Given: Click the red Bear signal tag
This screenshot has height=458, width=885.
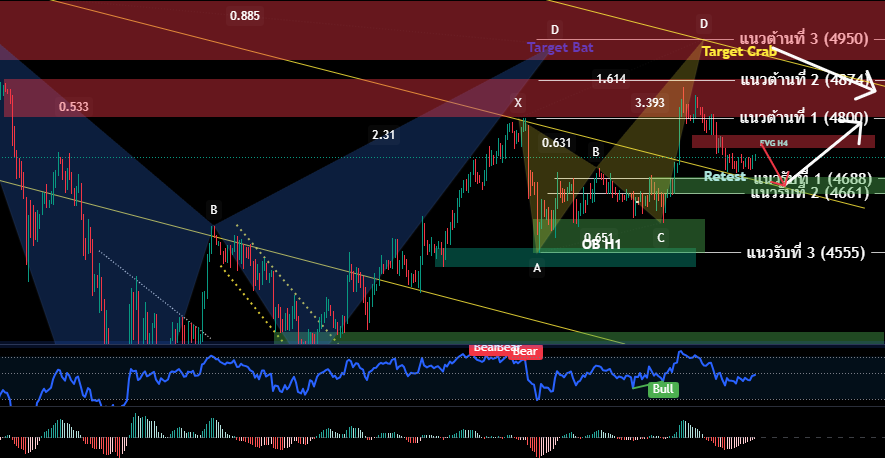Looking at the screenshot, I should tap(524, 352).
